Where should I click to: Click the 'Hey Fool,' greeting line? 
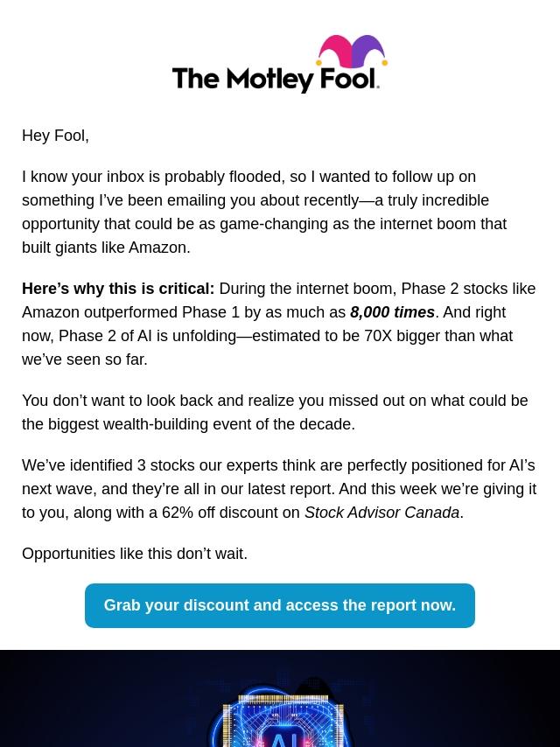(55, 136)
